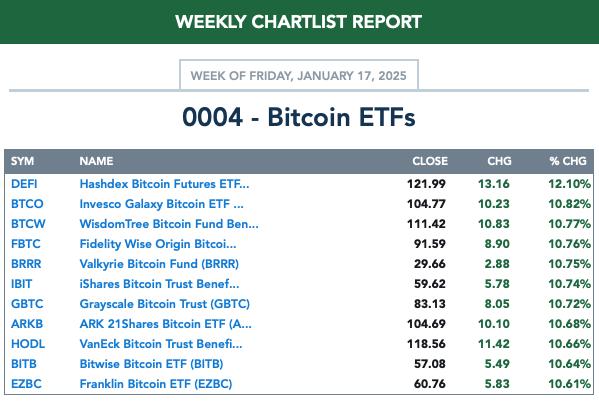Open Invesco Galaxy Bitcoin ETF link
The width and height of the screenshot is (599, 401).
tap(161, 204)
